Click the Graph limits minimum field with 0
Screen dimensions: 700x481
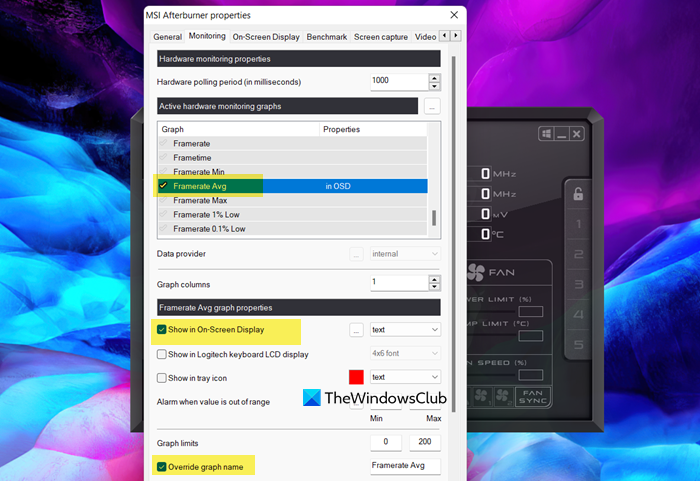click(386, 442)
